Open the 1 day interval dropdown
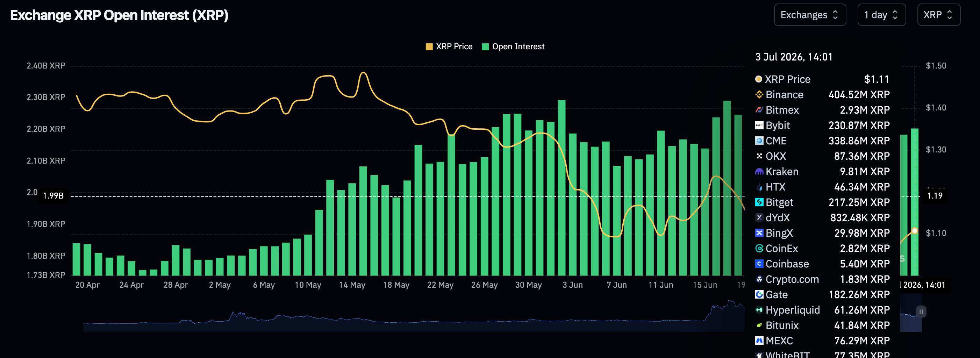Image resolution: width=980 pixels, height=358 pixels. tap(881, 15)
